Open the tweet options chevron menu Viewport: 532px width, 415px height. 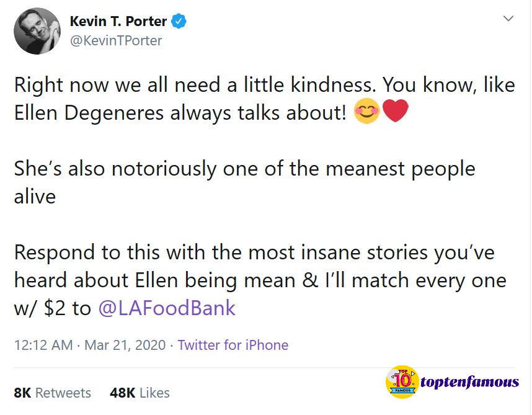coord(508,19)
